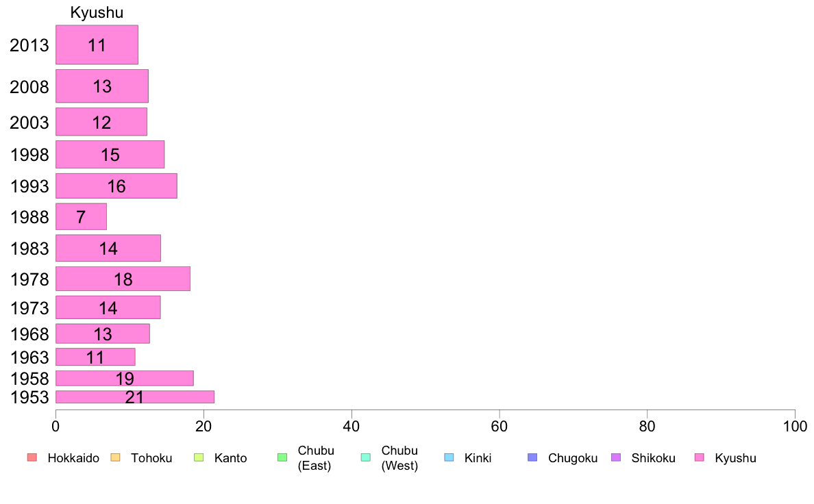
Task: Click the Kinki legend text label
Action: coord(478,458)
